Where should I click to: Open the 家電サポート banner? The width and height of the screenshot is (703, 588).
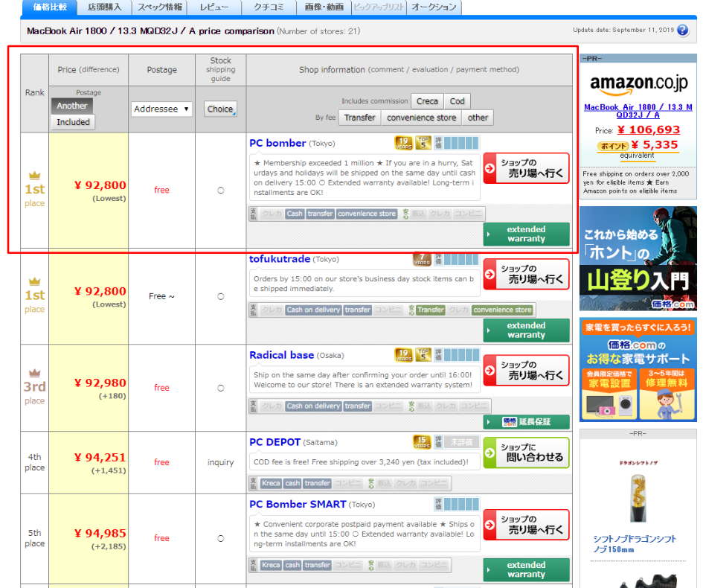pos(638,370)
